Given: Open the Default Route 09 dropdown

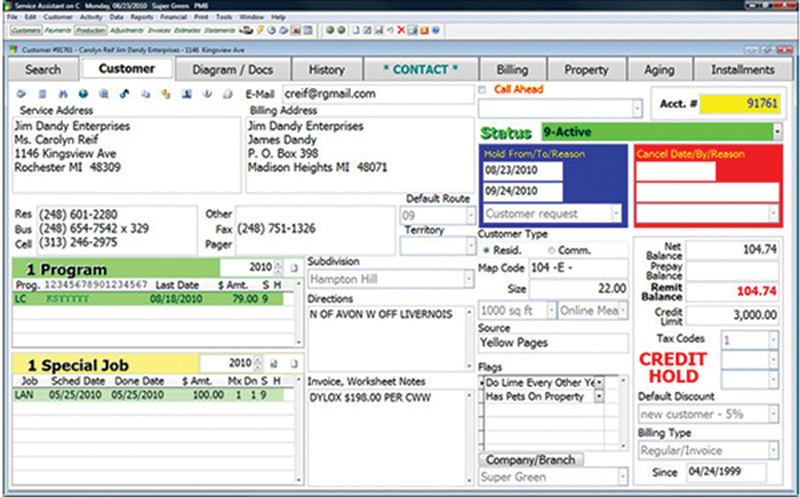Looking at the screenshot, I should click(471, 215).
